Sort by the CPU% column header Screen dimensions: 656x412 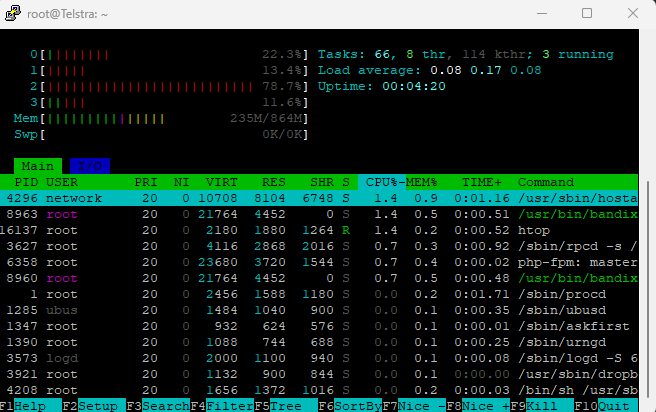tap(380, 182)
